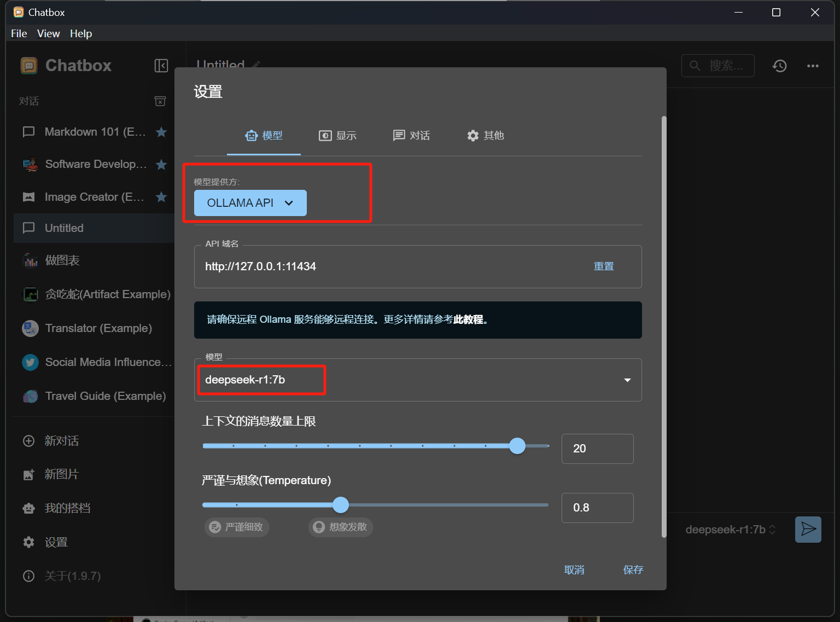Open the Help menu

tap(81, 34)
